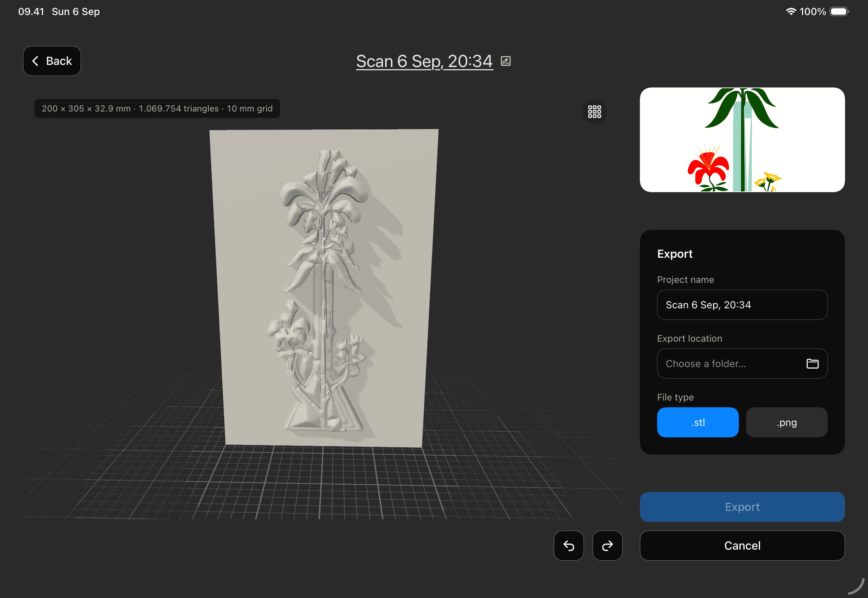Tap the Wi-Fi status icon
Image resolution: width=868 pixels, height=598 pixels.
(791, 11)
